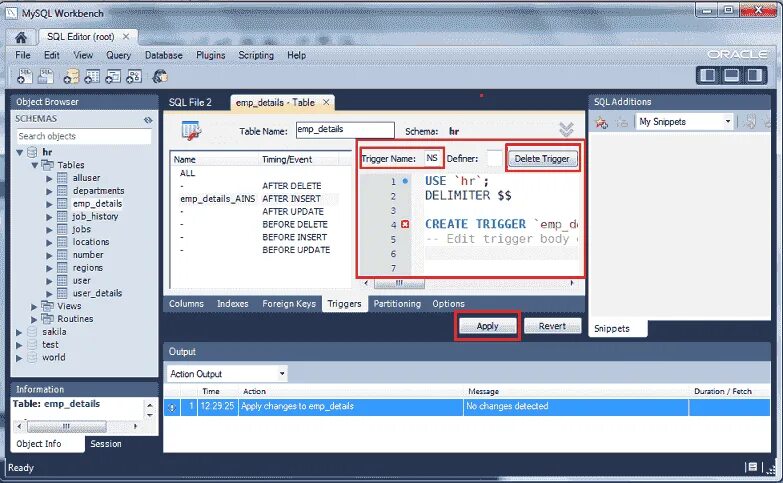Image resolution: width=783 pixels, height=483 pixels.
Task: Expand the sakila schema
Action: [x=19, y=332]
